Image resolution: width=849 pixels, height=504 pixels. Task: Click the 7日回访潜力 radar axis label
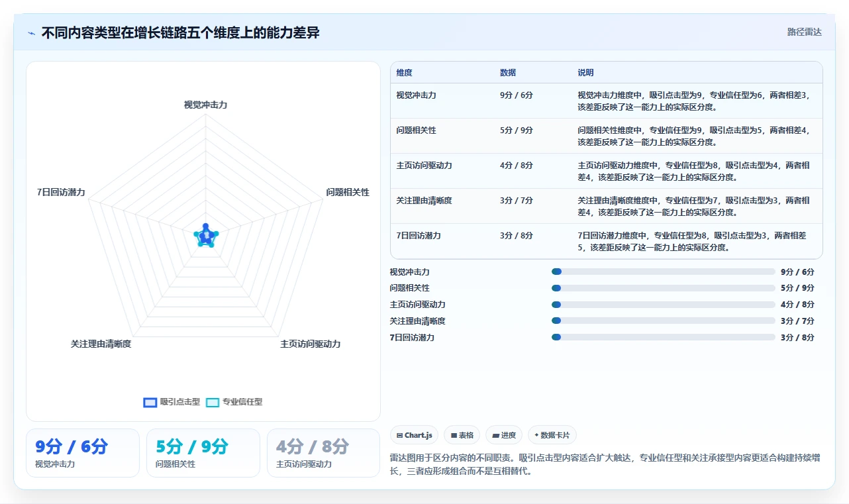61,192
